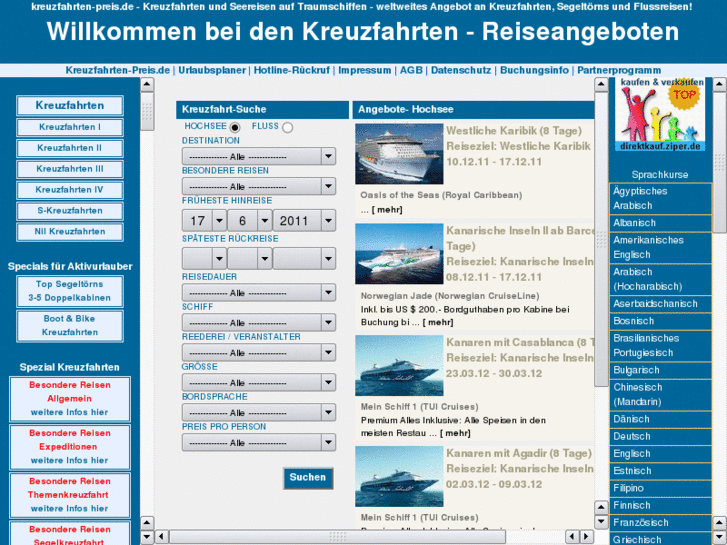Click mehr link under Norwegian Jade
The image size is (727, 545).
coord(438,322)
